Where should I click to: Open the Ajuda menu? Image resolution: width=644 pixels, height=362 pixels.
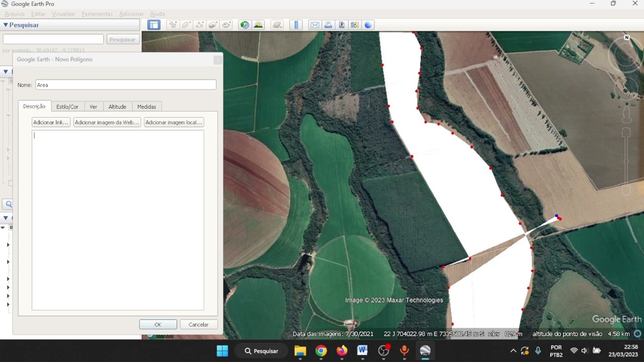point(157,14)
